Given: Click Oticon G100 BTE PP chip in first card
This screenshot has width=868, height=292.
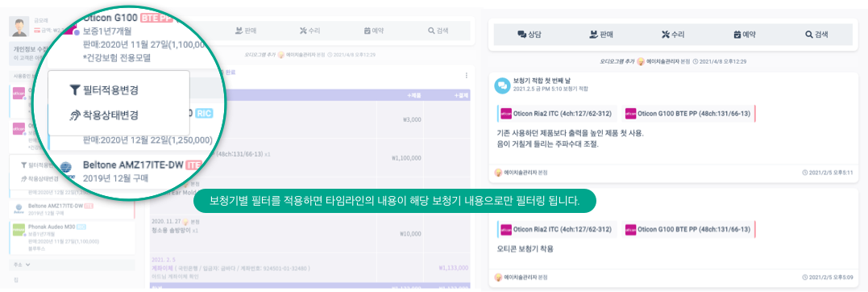Looking at the screenshot, I should pos(688,114).
